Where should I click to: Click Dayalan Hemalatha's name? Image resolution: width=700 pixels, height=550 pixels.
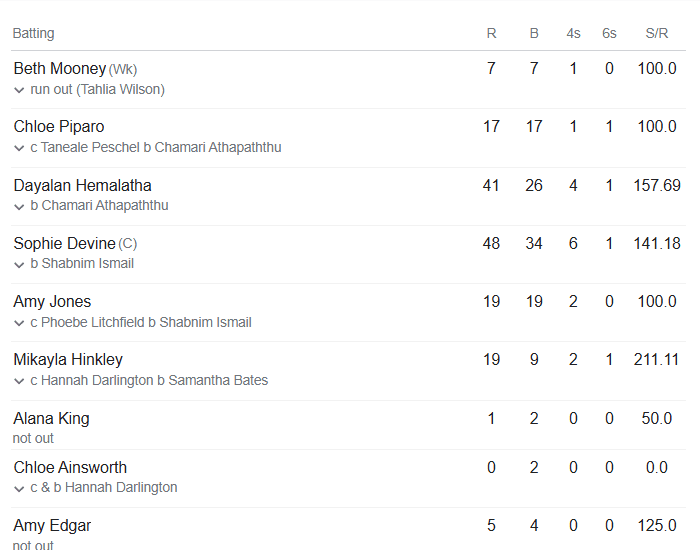[82, 185]
